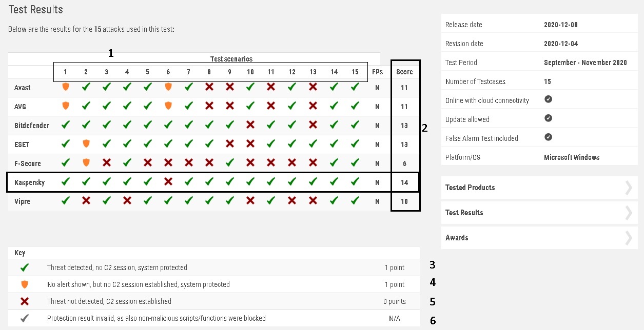This screenshot has height=330, width=644.
Task: Open the Awards panel label
Action: point(457,238)
